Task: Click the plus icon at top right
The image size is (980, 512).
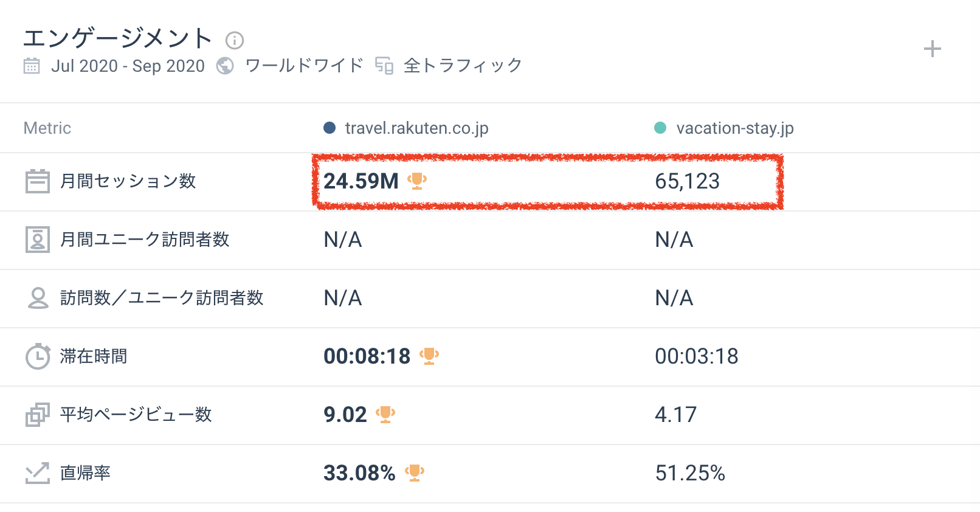Action: pos(932,49)
